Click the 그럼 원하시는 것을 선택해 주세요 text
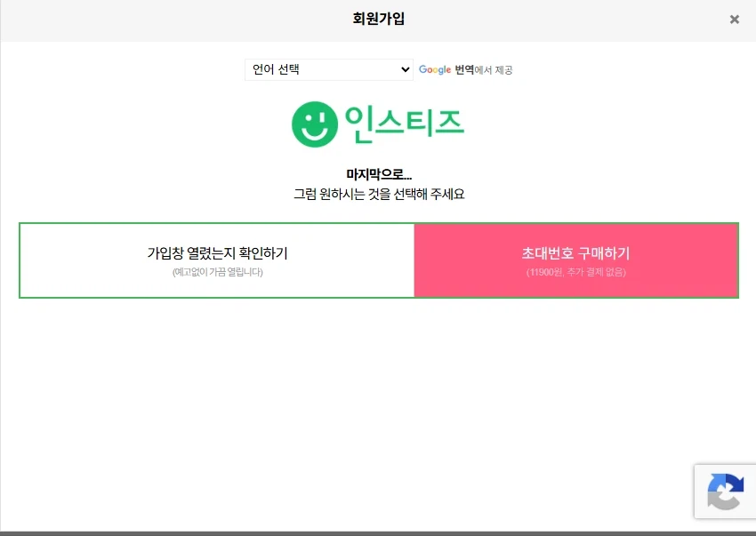 pos(379,194)
